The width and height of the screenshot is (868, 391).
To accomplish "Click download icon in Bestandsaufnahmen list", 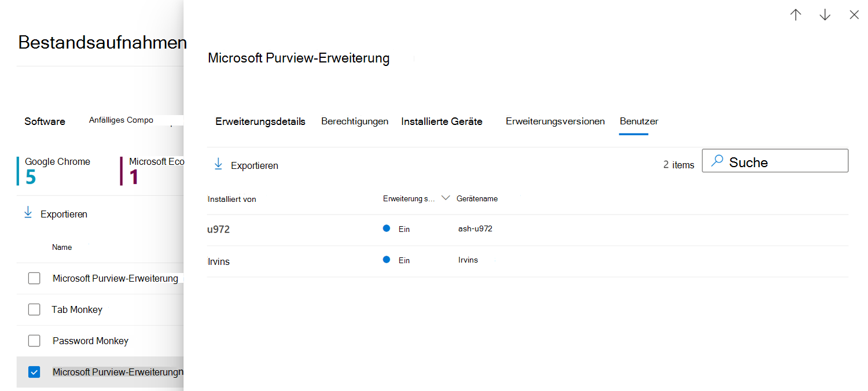I will point(28,213).
